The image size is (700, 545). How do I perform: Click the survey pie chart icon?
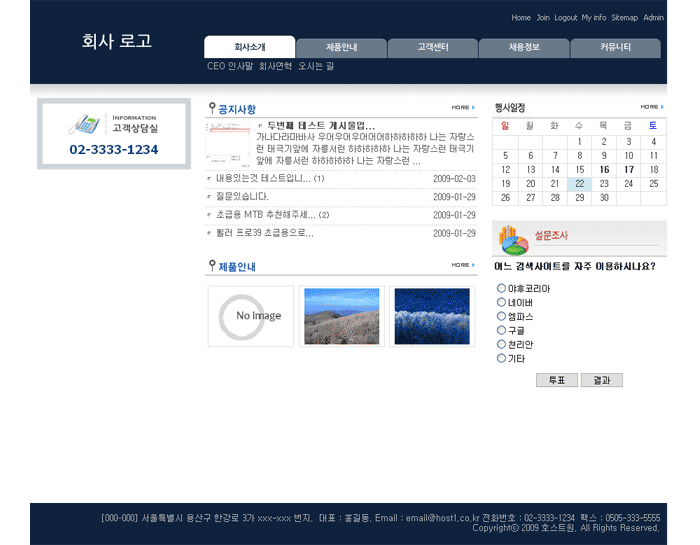[513, 240]
